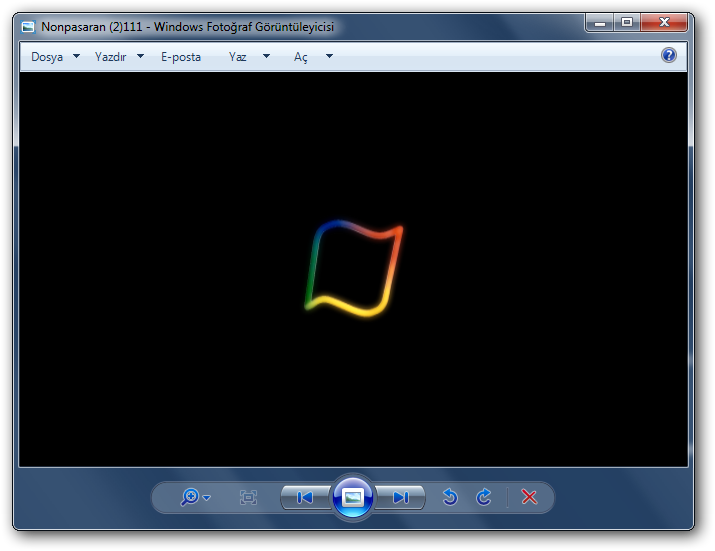Start the slide show
The height and width of the screenshot is (551, 715).
pyautogui.click(x=353, y=497)
